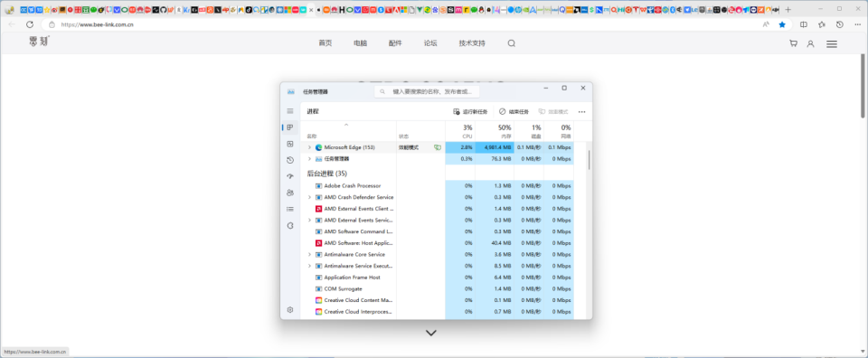Expand AMD External Events Service row

click(309, 221)
